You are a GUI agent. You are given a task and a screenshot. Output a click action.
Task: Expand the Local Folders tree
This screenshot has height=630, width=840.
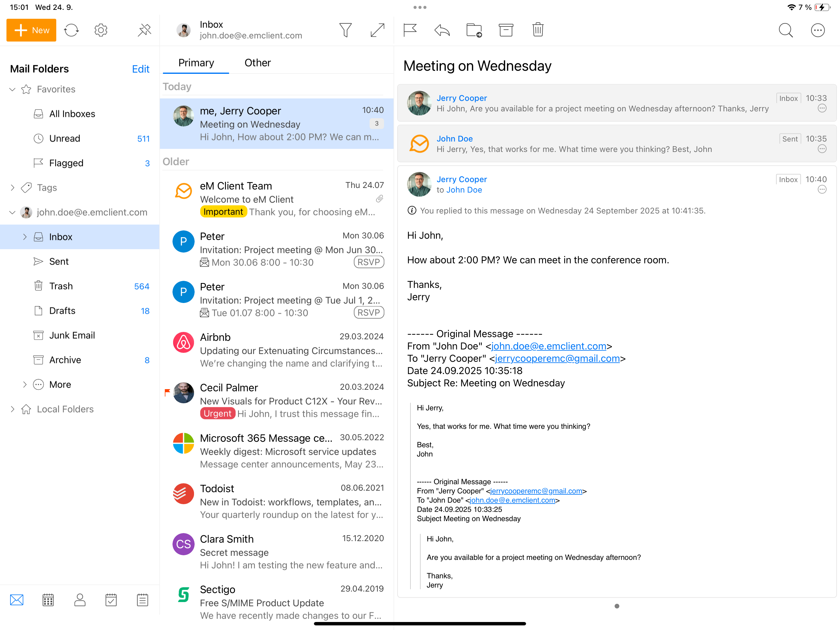click(12, 409)
